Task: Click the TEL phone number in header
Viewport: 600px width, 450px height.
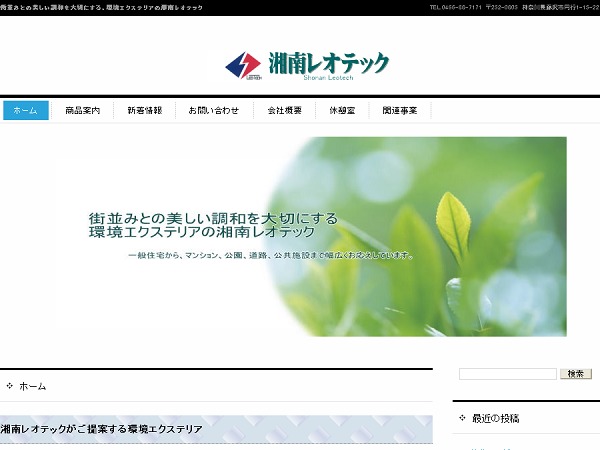Action: tap(455, 7)
